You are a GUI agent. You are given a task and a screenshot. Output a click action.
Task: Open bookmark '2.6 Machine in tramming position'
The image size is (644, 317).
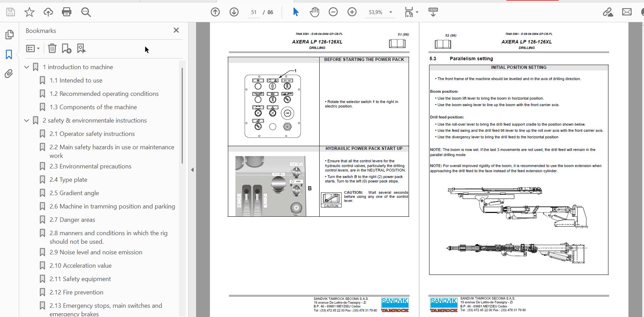tap(112, 206)
